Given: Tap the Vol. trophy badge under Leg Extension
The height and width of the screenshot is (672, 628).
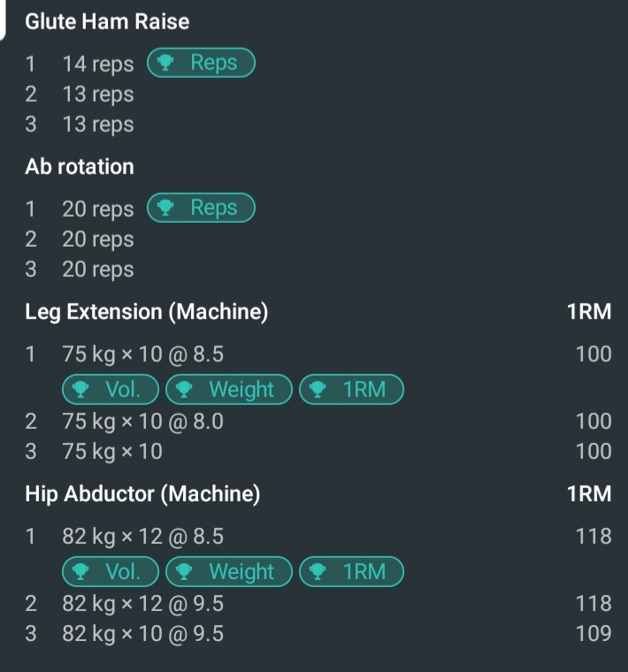Looking at the screenshot, I should click(111, 390).
